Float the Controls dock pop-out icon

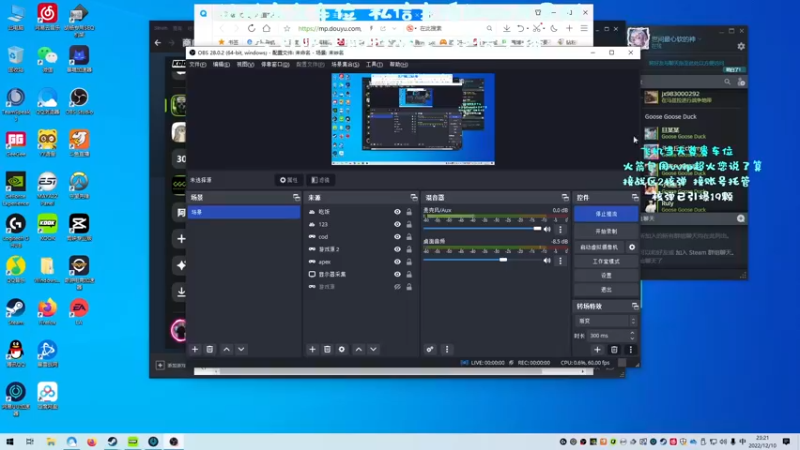point(635,197)
